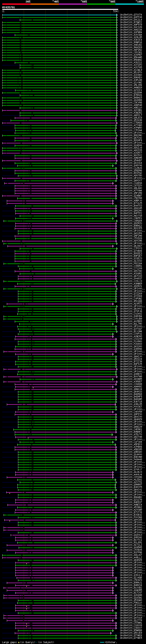This screenshot has width=146, height=644.
Task: Open hit UniRef100_Q0FF08
Action: click(x=131, y=17)
